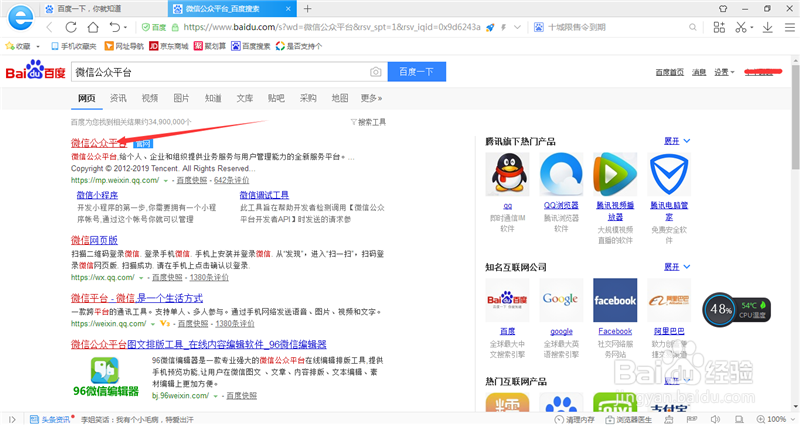Click the browser search box magnifier icon
This screenshot has width=800, height=425.
point(692,28)
